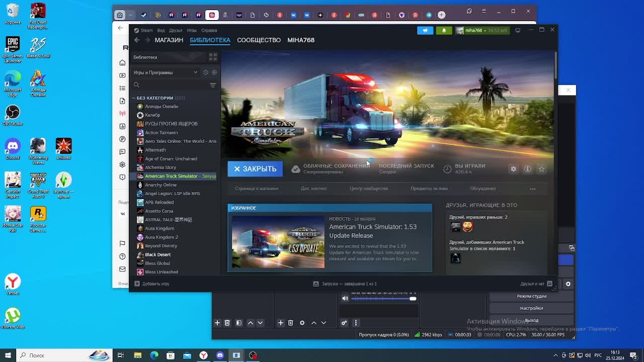Switch Steam to Big Picture mode icon
The height and width of the screenshot is (362, 644).
pos(518,30)
